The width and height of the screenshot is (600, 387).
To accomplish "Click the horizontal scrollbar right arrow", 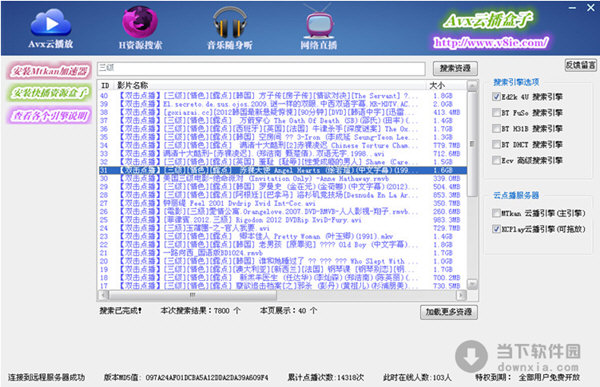I will click(462, 295).
